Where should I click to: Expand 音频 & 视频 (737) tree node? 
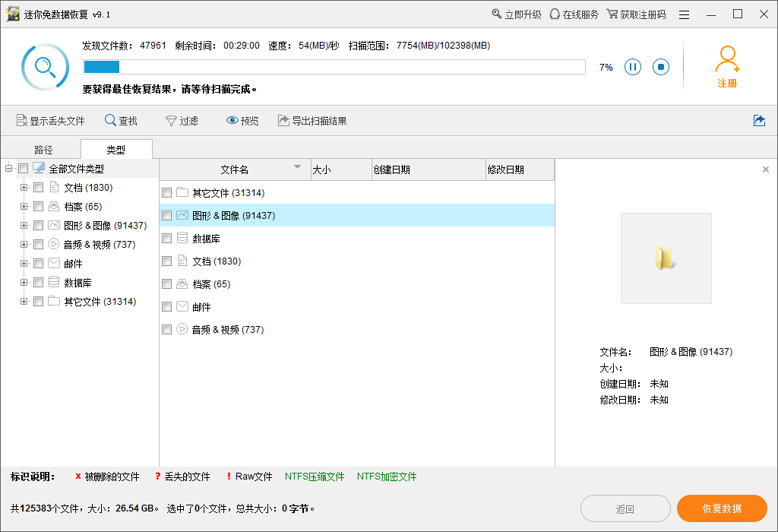[x=24, y=244]
